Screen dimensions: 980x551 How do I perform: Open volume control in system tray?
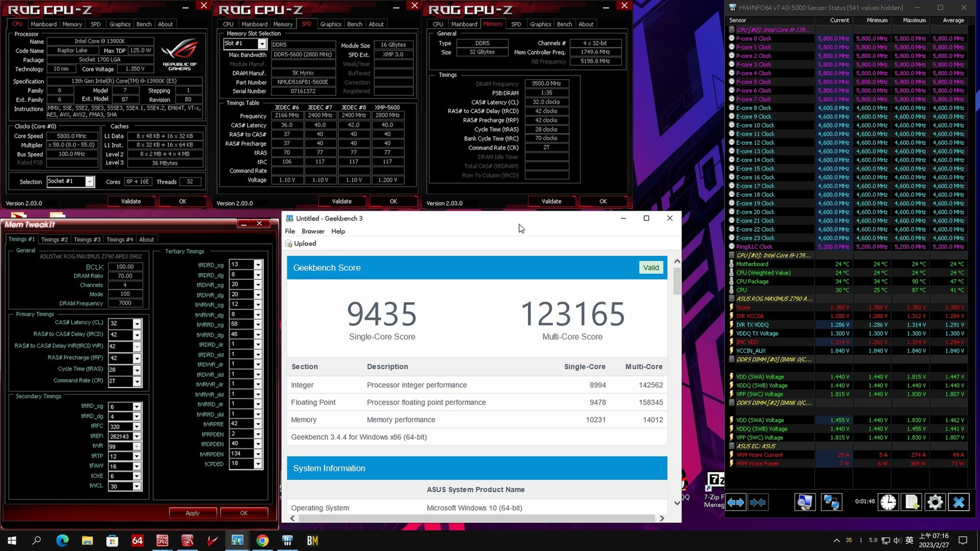click(x=897, y=540)
